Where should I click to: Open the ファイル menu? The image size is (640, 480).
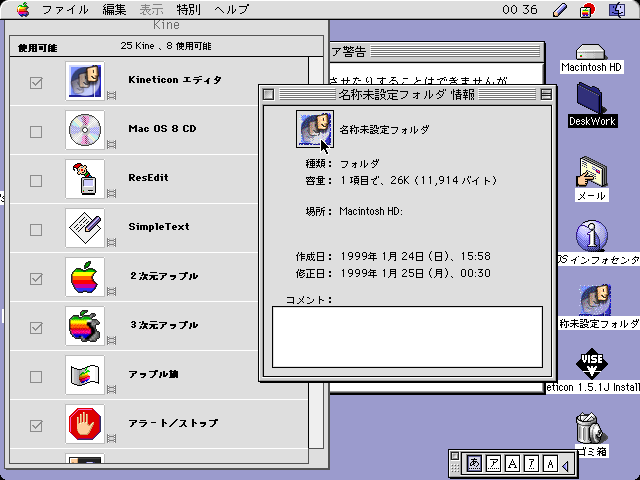coord(65,9)
